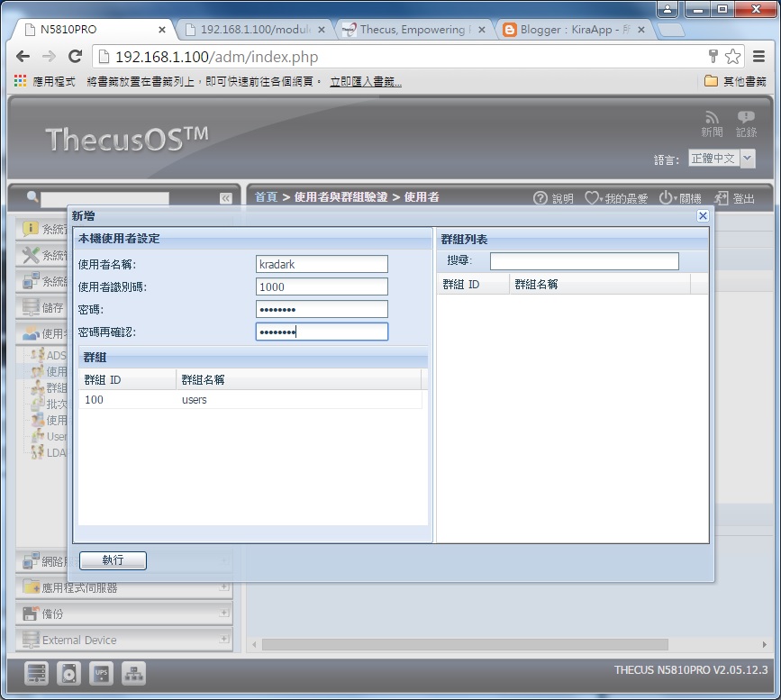Click the disk status icon in footer
Screen dimensions: 781x700
[68, 674]
